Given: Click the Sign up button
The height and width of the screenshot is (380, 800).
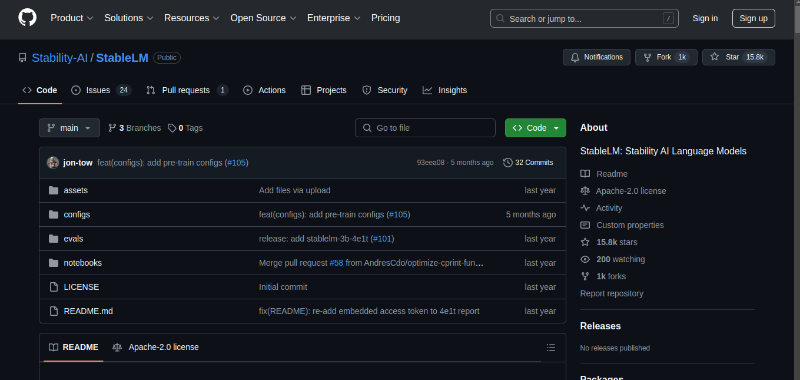Looking at the screenshot, I should 753,18.
